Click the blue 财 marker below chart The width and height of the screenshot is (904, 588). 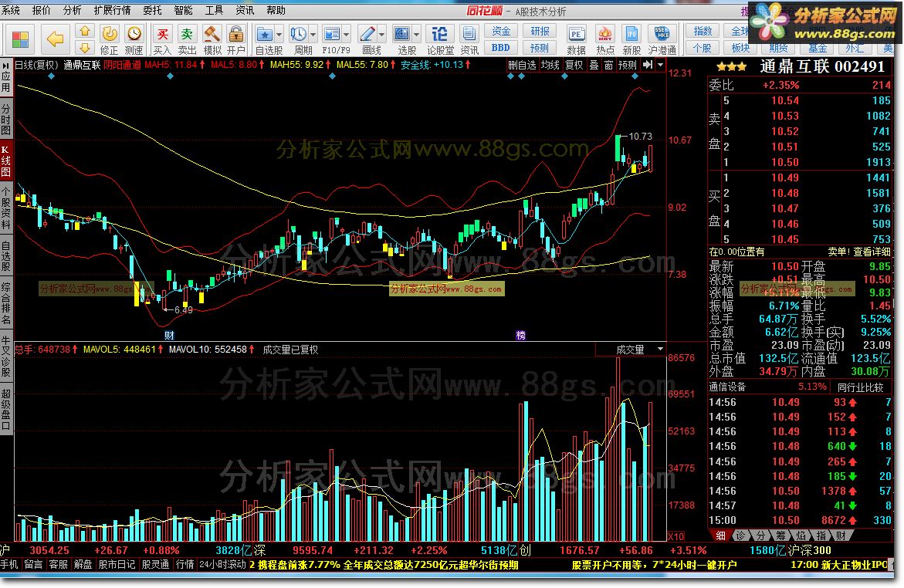169,335
